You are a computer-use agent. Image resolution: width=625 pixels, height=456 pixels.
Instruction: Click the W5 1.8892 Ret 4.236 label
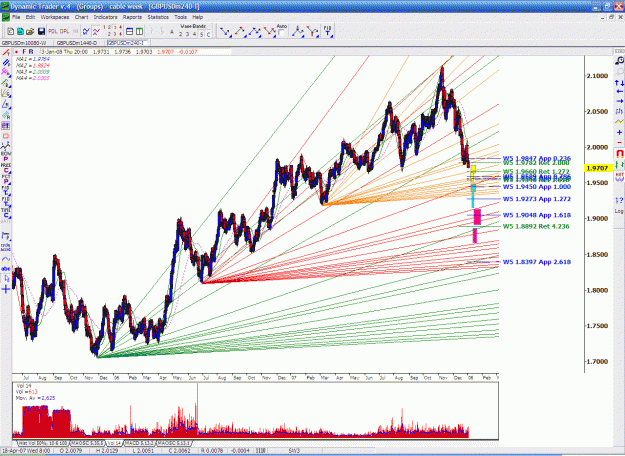(x=536, y=226)
